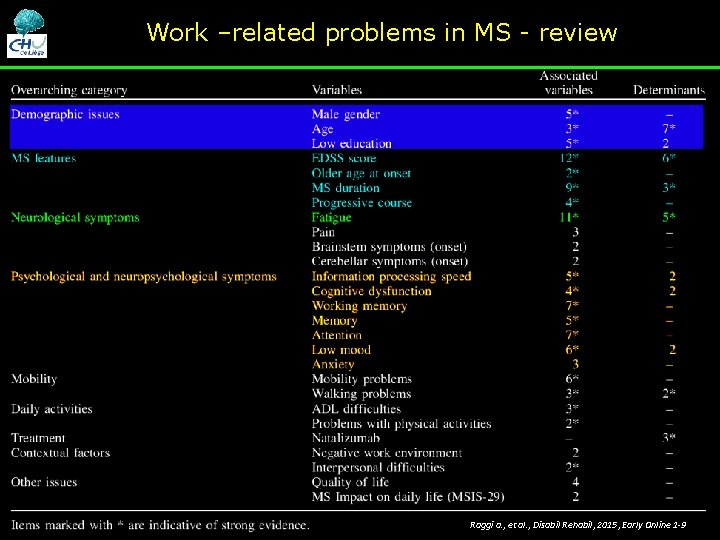Click the 'Other issues' category
The image size is (720, 540).
[44, 482]
